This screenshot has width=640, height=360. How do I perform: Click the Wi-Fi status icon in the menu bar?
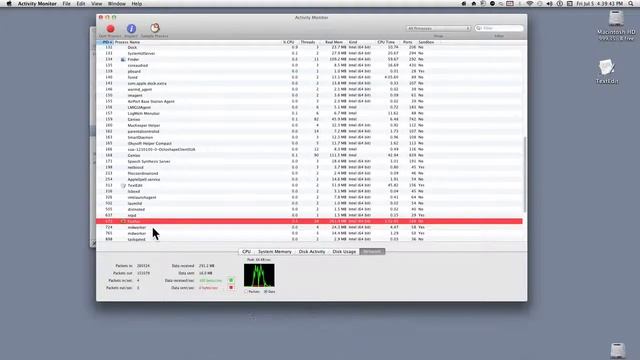[530, 4]
